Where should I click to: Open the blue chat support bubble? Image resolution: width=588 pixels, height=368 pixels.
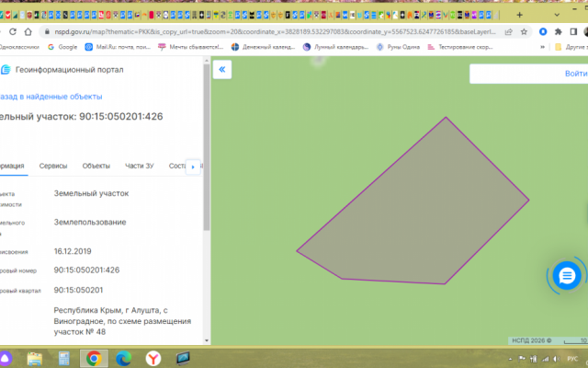coord(566,275)
